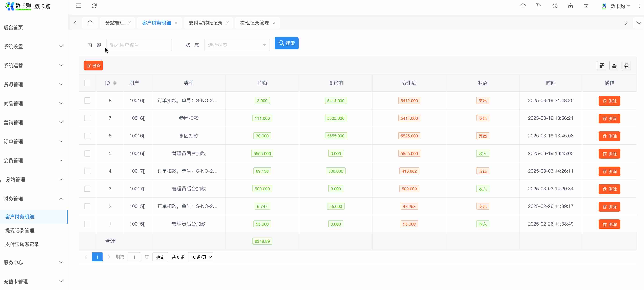Open 提现记录管理 in the sidebar

pos(20,230)
